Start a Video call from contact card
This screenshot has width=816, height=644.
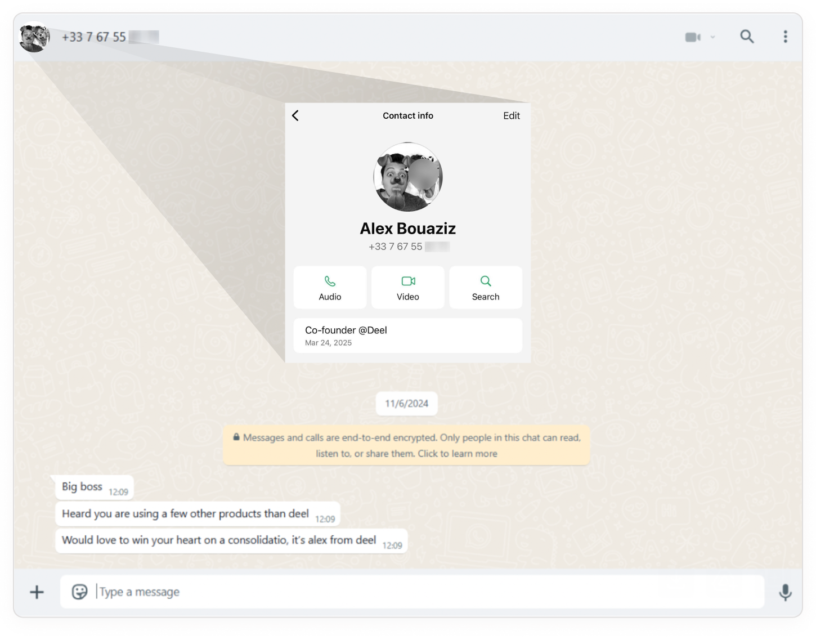pos(408,288)
